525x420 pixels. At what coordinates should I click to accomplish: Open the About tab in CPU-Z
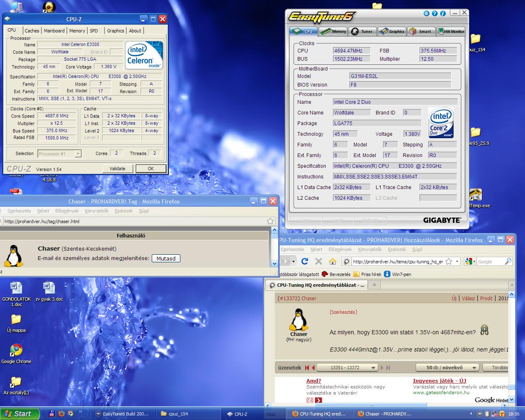135,31
